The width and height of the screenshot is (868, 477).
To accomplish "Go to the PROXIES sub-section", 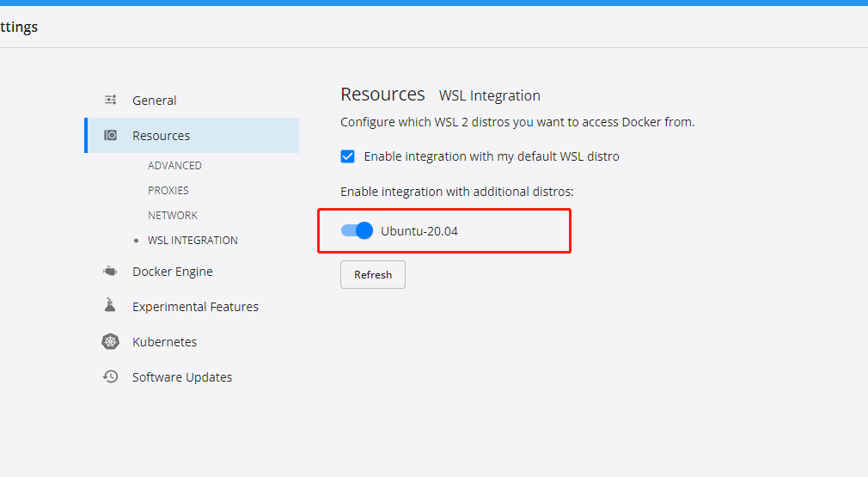I will [x=168, y=190].
